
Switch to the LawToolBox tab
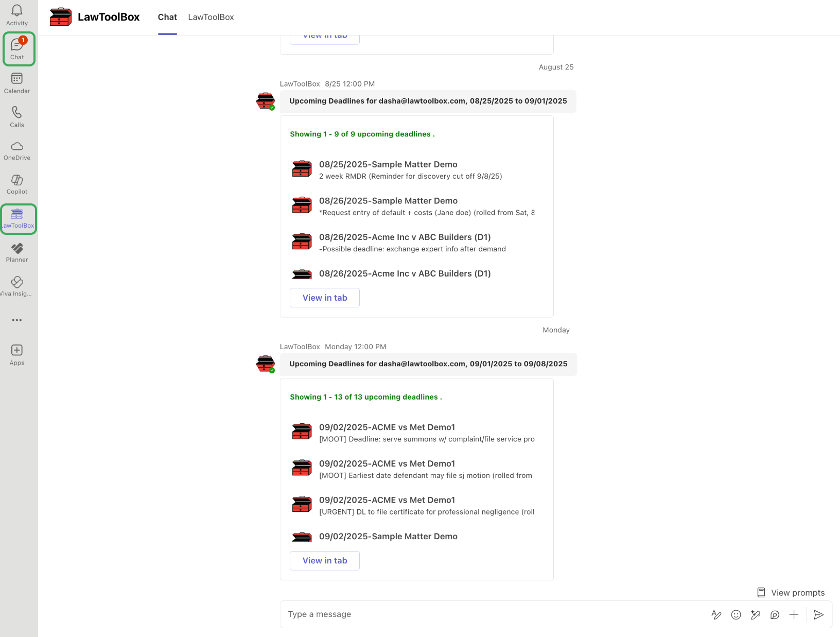[x=211, y=17]
